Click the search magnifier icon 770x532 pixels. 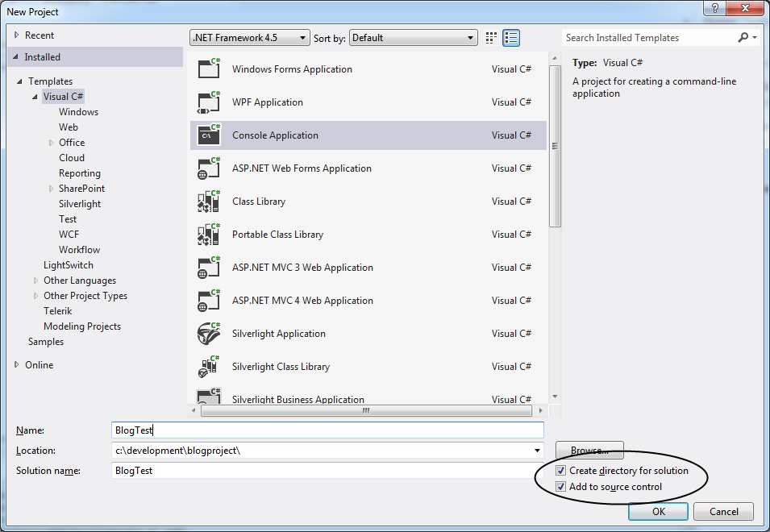coord(743,37)
